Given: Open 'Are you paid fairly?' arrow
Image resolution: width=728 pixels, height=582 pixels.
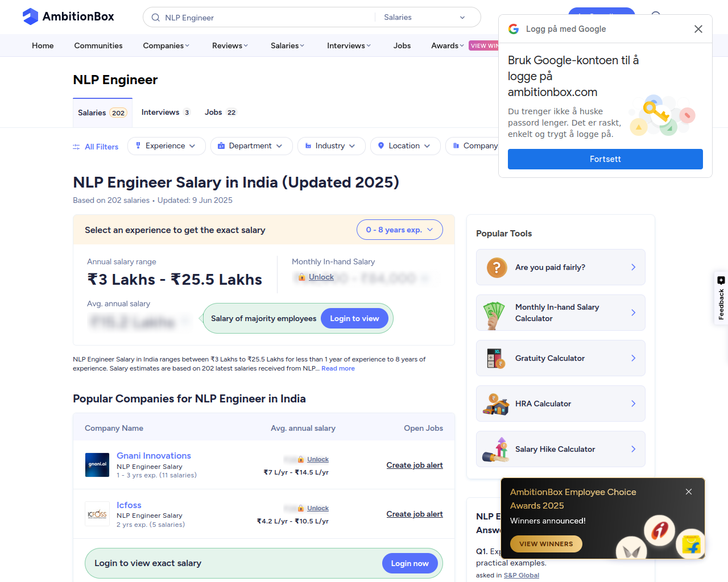Looking at the screenshot, I should point(633,267).
